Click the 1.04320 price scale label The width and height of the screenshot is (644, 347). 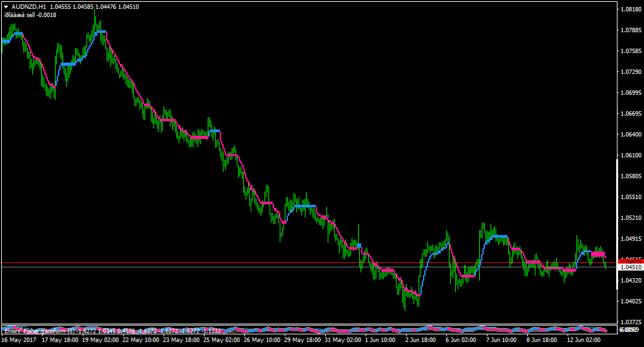tap(631, 281)
